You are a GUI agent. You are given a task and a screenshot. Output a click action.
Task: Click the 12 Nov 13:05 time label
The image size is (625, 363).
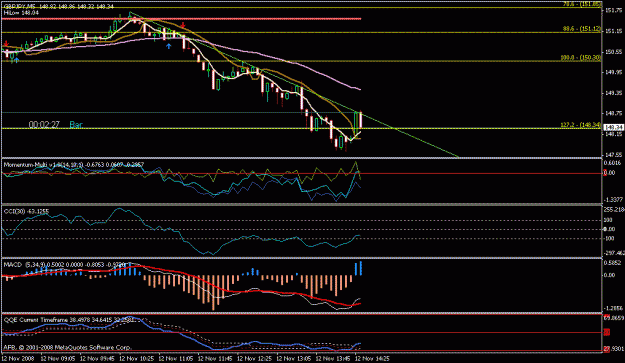(x=294, y=358)
